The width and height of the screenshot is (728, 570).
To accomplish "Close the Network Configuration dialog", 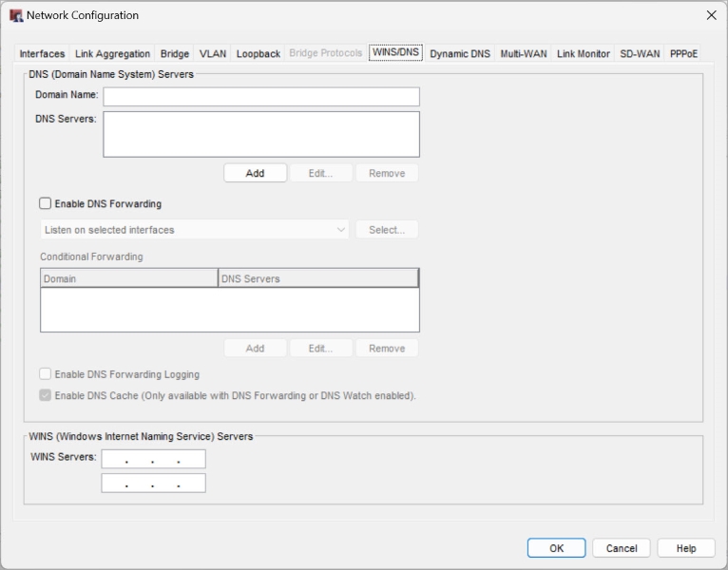I will pyautogui.click(x=711, y=15).
